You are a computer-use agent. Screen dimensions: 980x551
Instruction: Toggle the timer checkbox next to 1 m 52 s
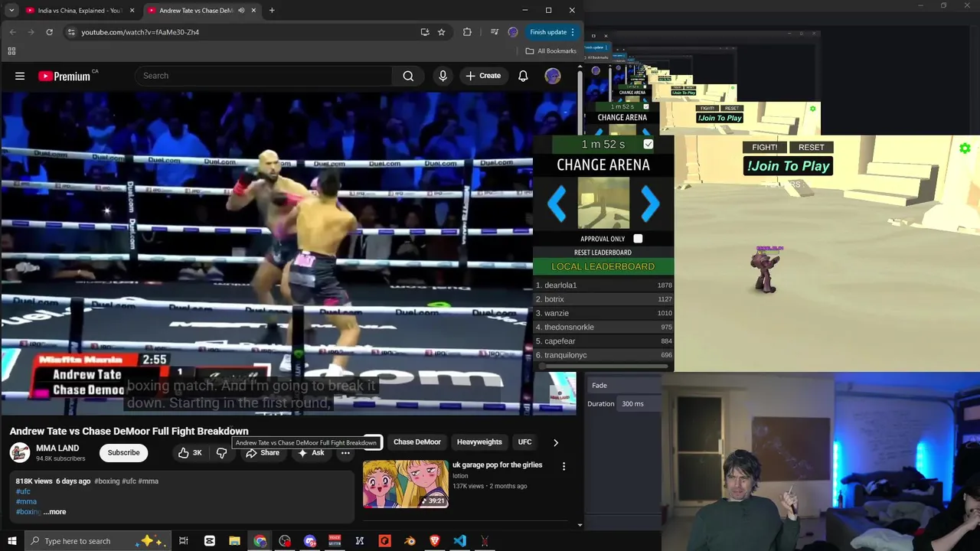648,144
